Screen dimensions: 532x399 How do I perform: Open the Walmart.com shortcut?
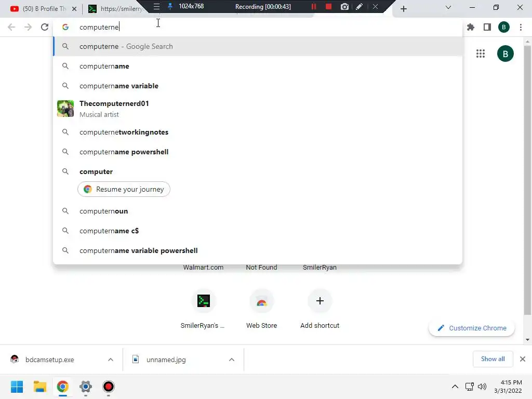tap(203, 268)
